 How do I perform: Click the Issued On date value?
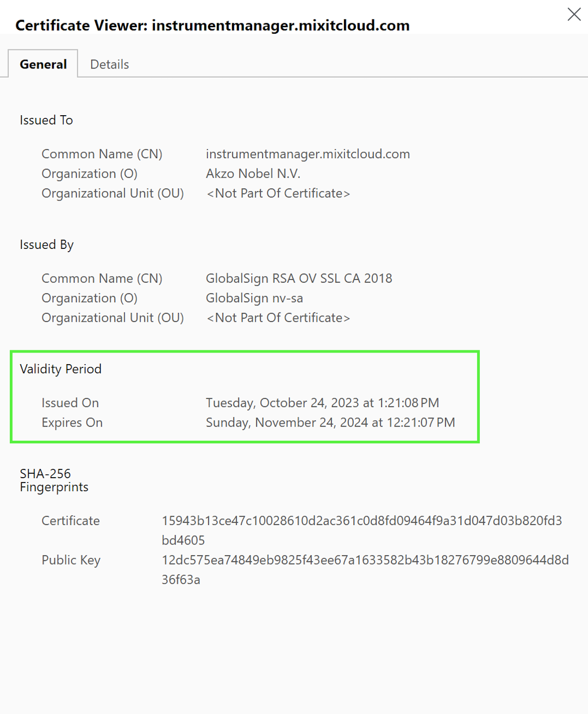(322, 403)
